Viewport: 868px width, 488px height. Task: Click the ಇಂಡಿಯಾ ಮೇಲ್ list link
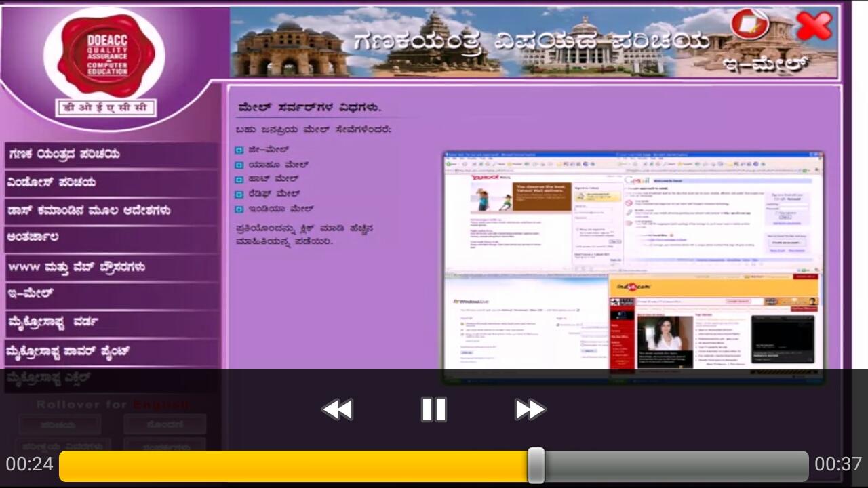coord(281,209)
